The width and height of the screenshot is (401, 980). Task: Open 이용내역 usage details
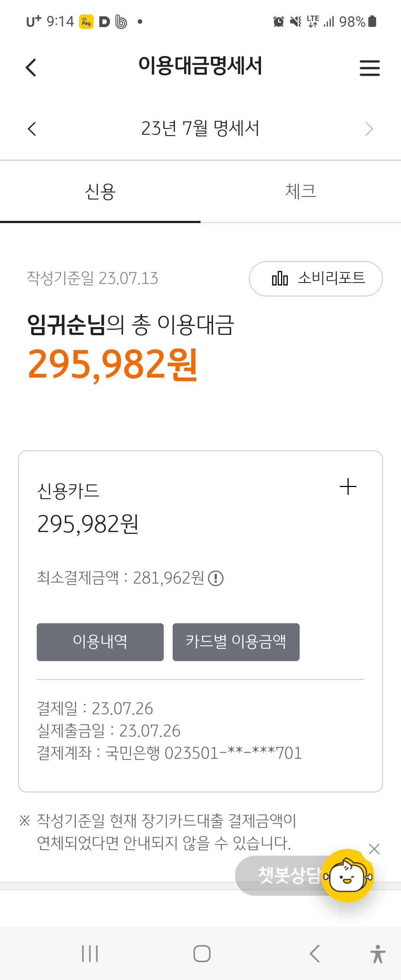click(100, 642)
